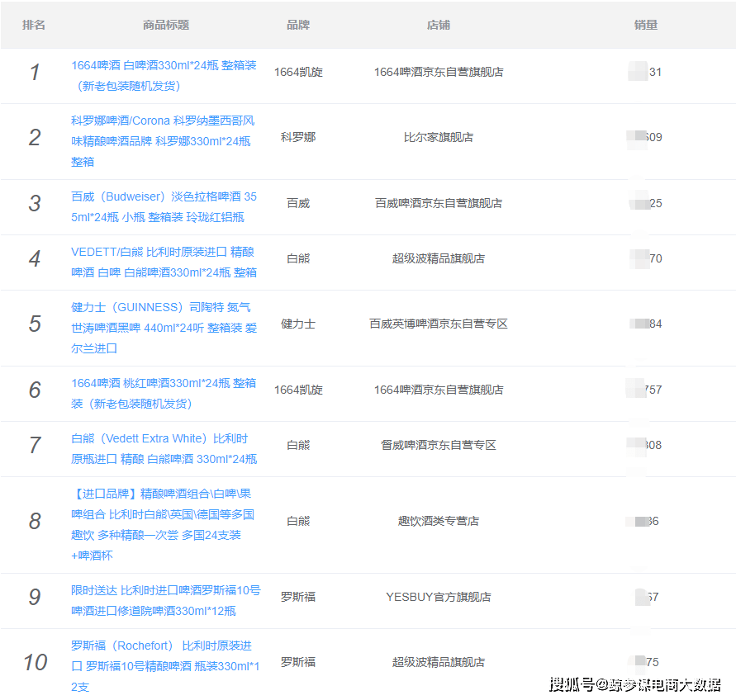Screen dimensions: 736x700
Task: Select the 趣饮酒类专营店 store cell
Action: [x=439, y=521]
